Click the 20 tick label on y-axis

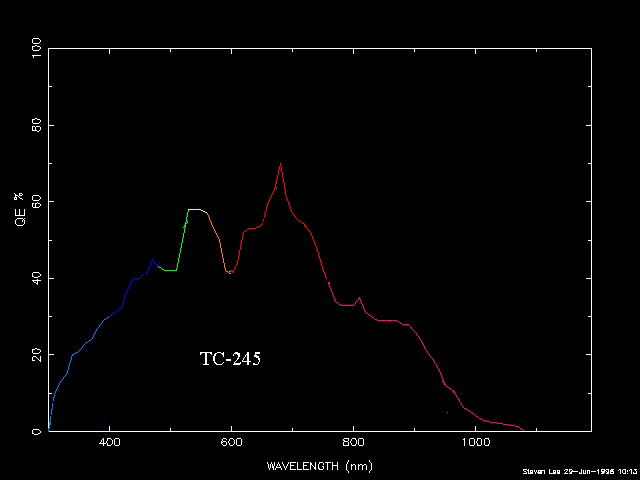coord(37,355)
